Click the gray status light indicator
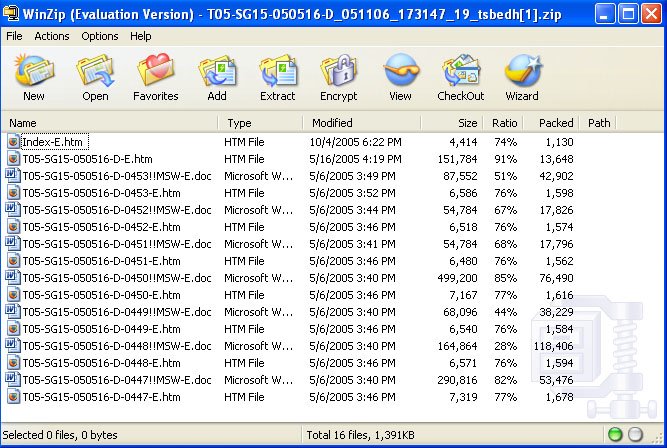 click(635, 434)
